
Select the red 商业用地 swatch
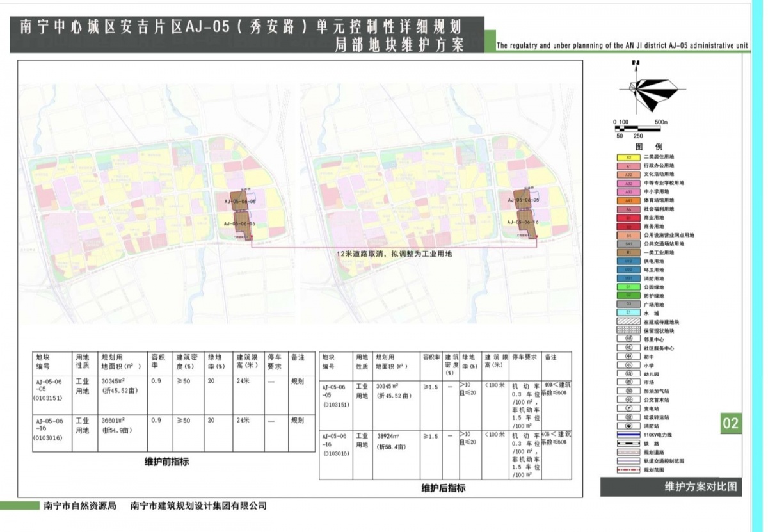628,218
